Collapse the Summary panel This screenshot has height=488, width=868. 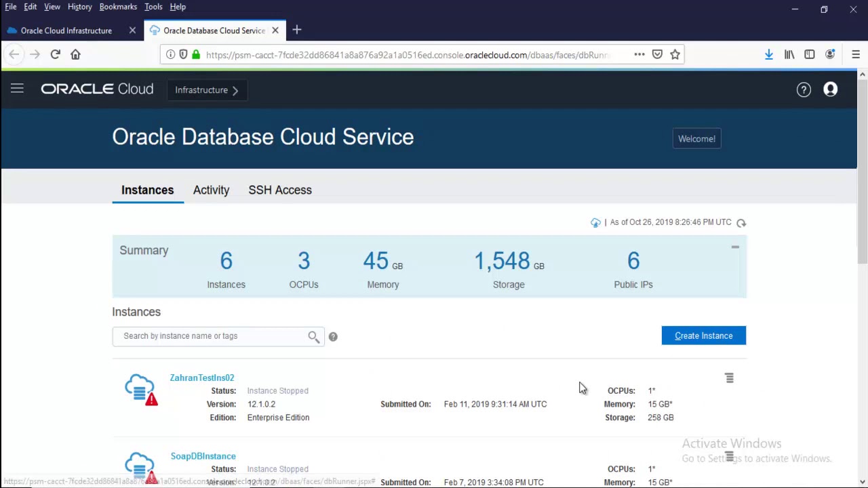pos(735,247)
